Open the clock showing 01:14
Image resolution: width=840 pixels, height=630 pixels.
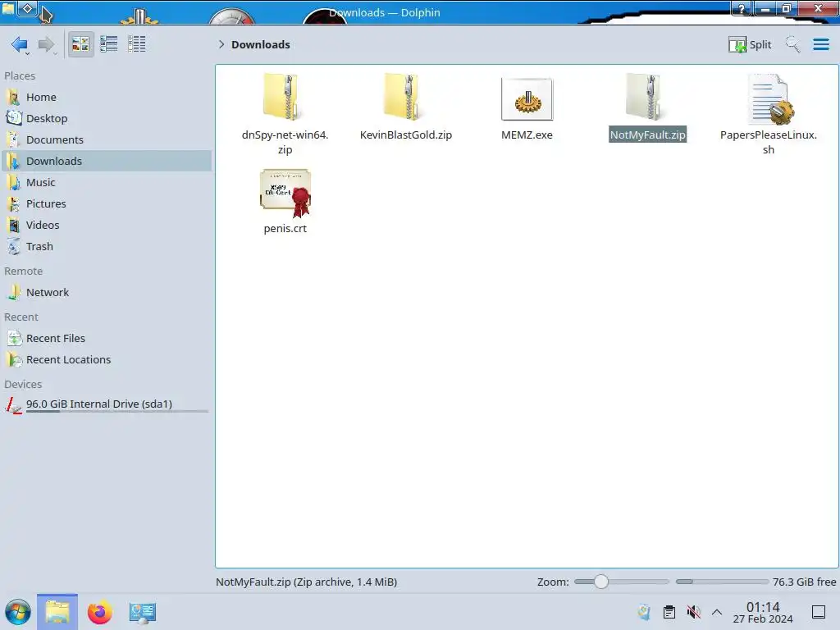(x=763, y=612)
